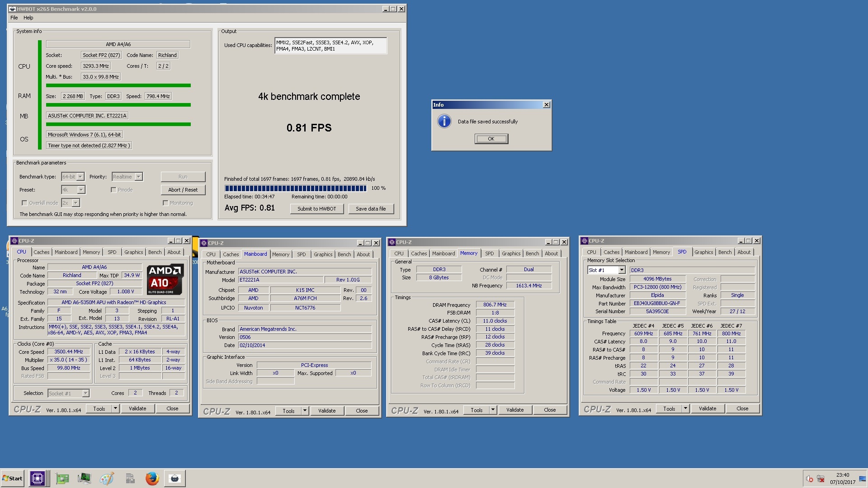Switch to Caches tab in CPU-Z Mainboard window
868x488 pixels.
(x=231, y=254)
